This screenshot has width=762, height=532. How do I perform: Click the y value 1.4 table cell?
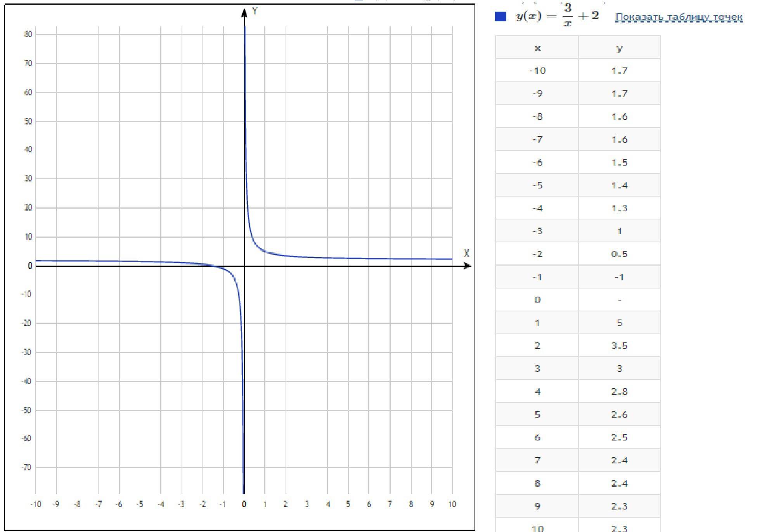coord(619,185)
